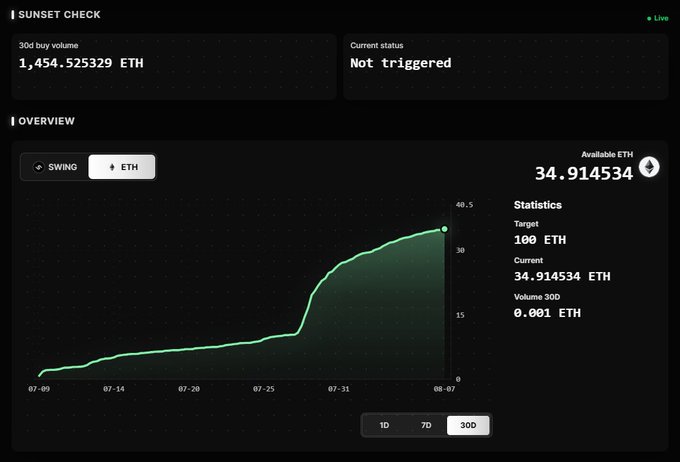Click the 08-07 x-axis date label
Screen dimensions: 680x462
445,389
